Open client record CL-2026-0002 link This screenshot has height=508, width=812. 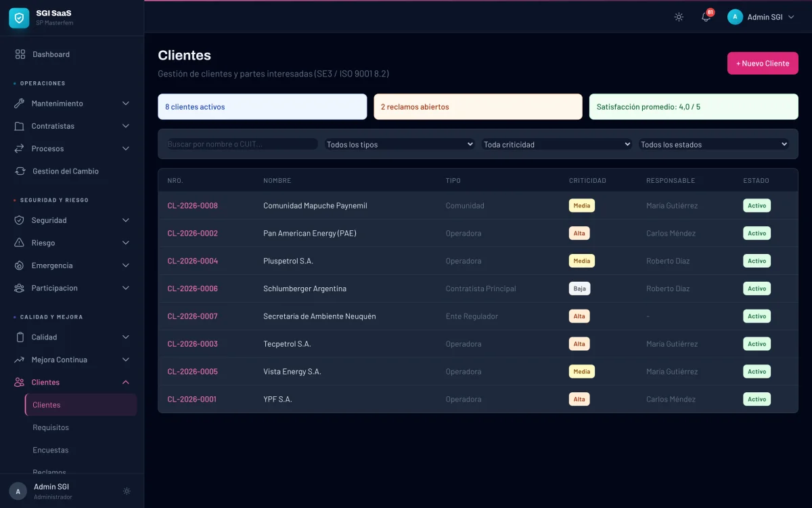193,234
